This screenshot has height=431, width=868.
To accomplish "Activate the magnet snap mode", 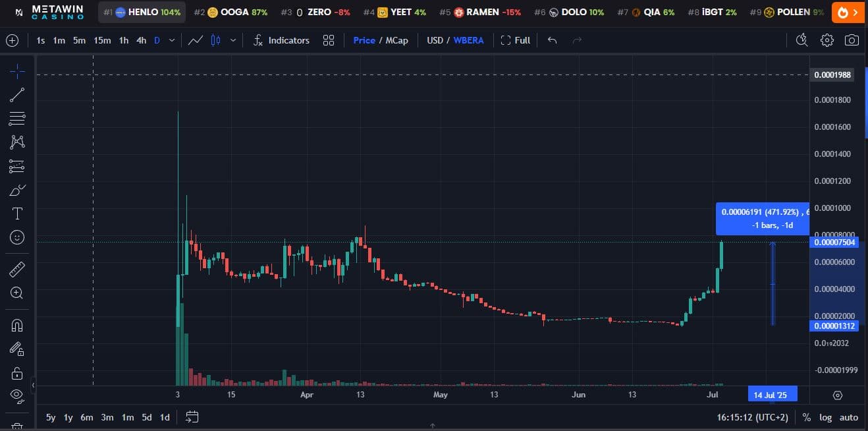I will pos(17,325).
